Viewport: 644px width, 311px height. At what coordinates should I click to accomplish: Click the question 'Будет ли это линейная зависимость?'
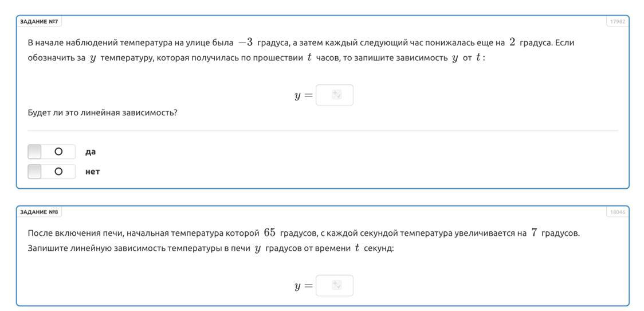click(103, 112)
